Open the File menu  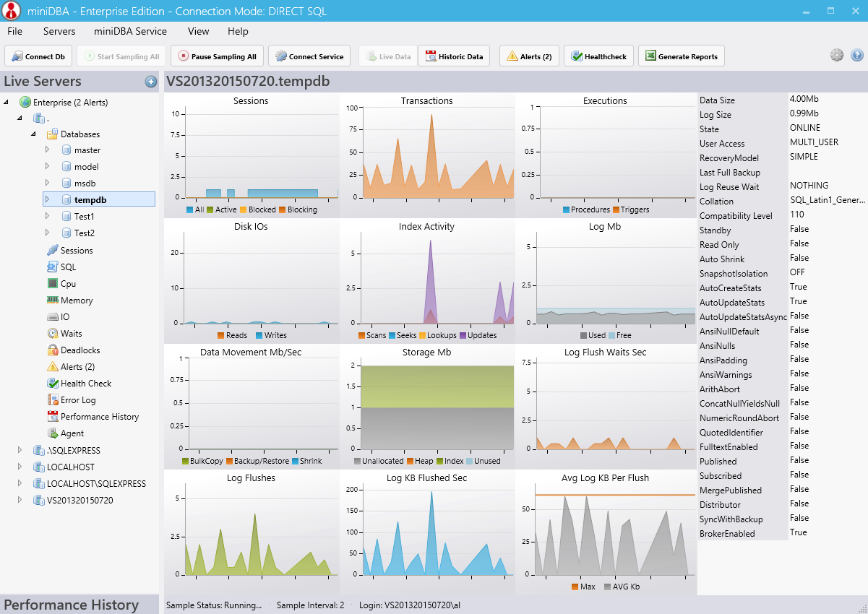coord(14,31)
